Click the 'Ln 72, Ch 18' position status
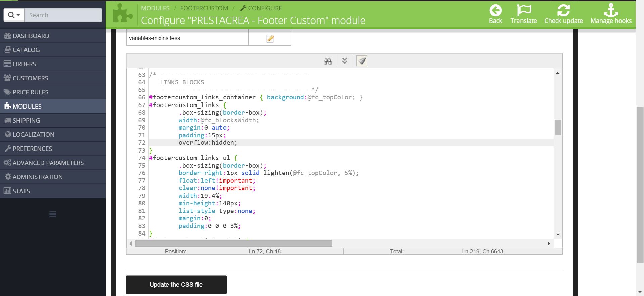The width and height of the screenshot is (644, 296). 265,251
